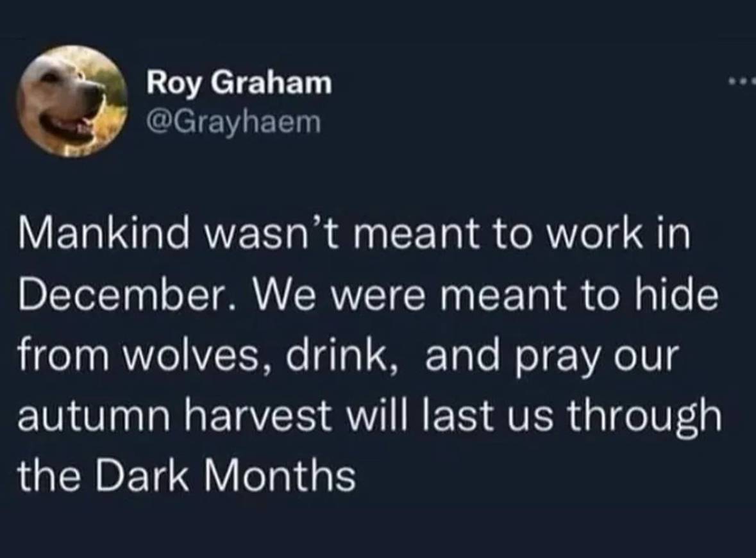This screenshot has height=558, width=756.
Task: Click the word "last" in the tweet
Action: pos(456,415)
